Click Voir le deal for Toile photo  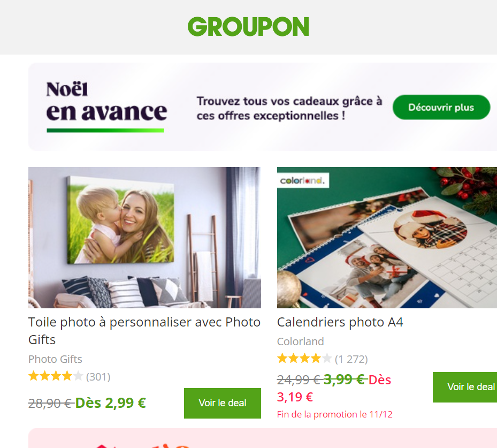(223, 403)
